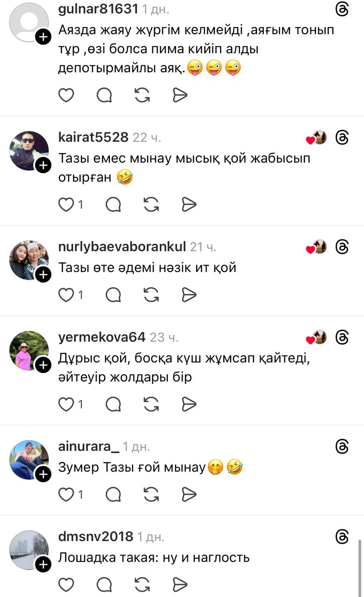Follow dmsnv2018 using plus badge
Screen dimensions: 364x597
point(43,565)
